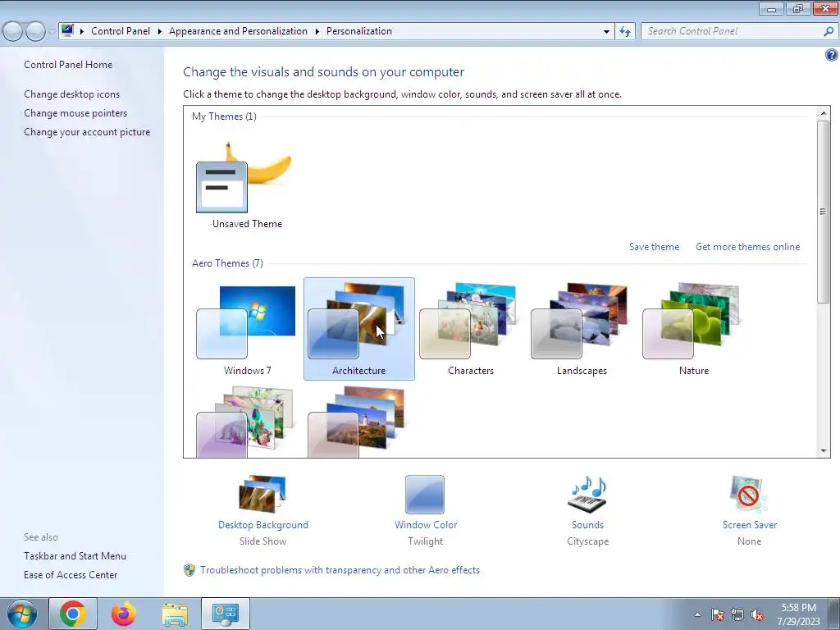This screenshot has height=630, width=840.
Task: Click the theme list scrollbar thumb
Action: click(x=824, y=212)
